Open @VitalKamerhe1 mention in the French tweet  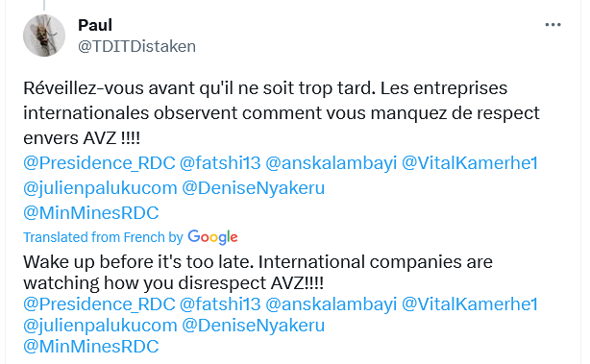tap(470, 163)
